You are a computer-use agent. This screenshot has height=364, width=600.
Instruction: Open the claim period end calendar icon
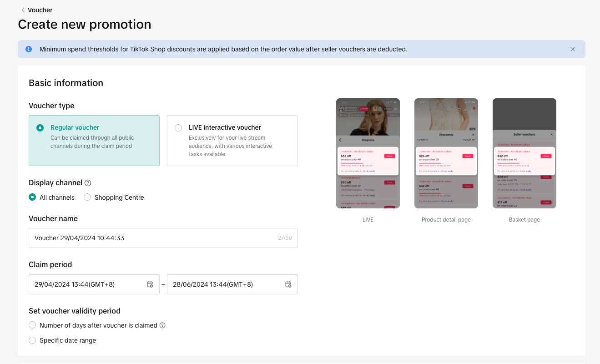(288, 284)
